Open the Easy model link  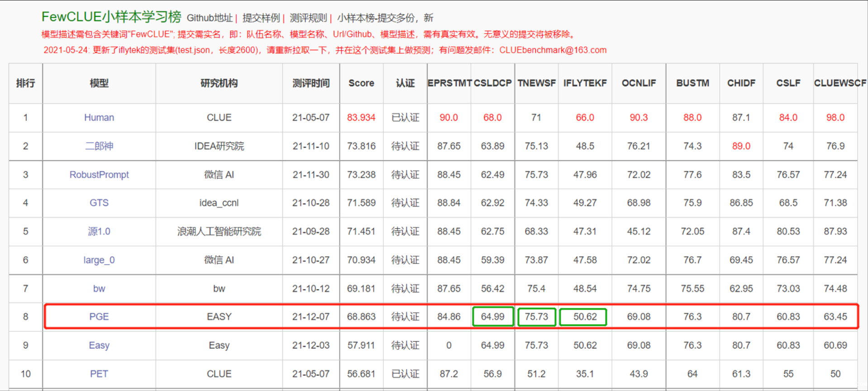[x=99, y=345]
